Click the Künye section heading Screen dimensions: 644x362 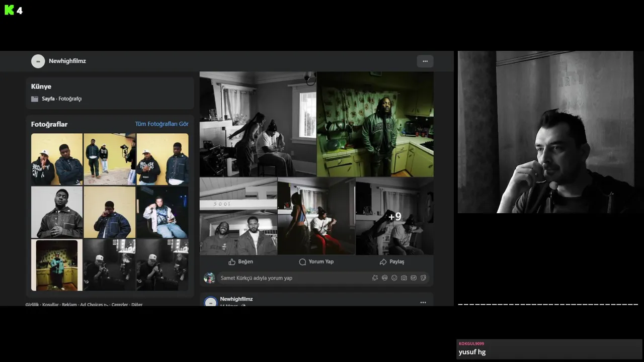tap(41, 86)
